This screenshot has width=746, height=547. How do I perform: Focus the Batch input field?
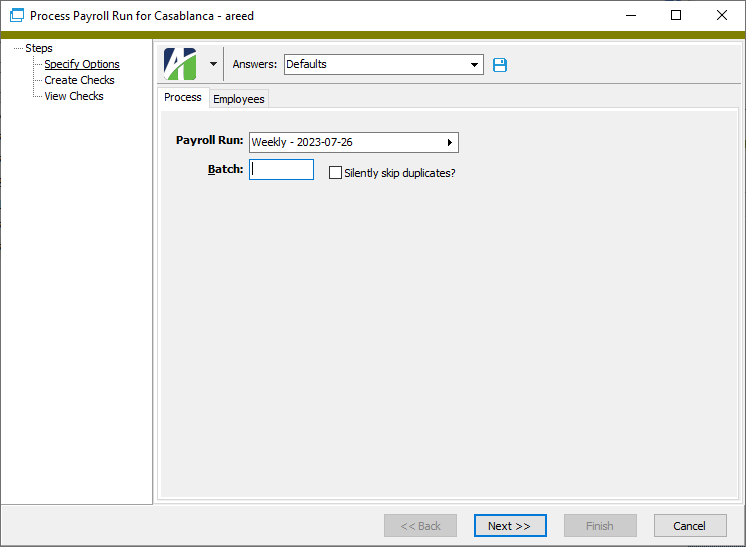click(x=281, y=170)
